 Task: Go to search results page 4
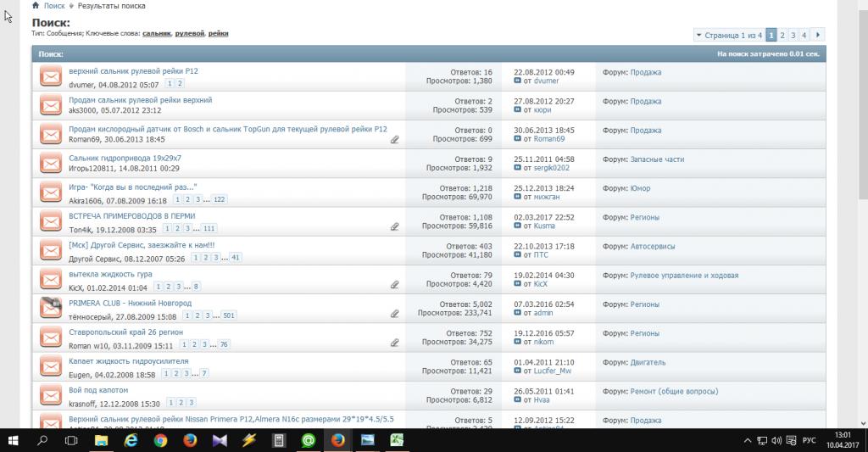pos(804,35)
